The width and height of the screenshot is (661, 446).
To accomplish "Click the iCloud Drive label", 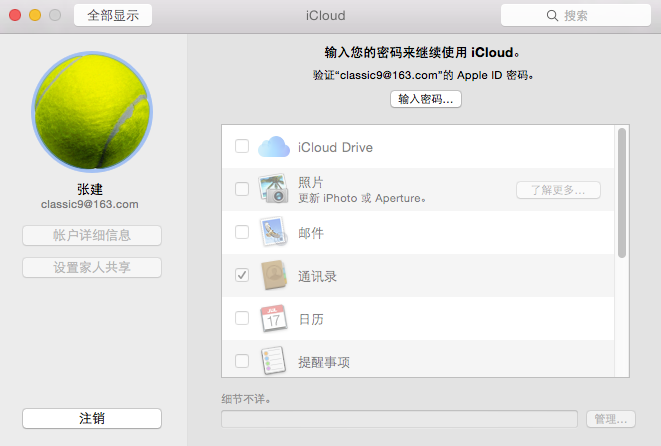I will click(335, 148).
